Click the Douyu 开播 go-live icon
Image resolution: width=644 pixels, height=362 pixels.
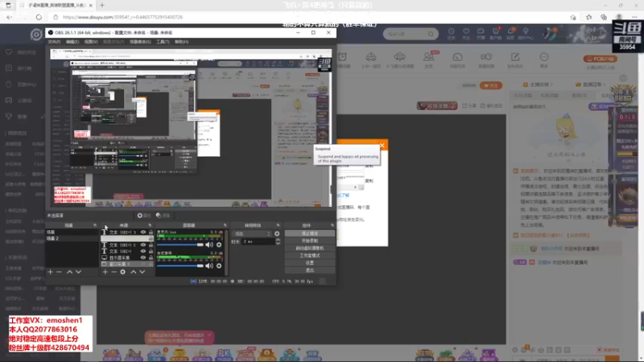click(481, 31)
